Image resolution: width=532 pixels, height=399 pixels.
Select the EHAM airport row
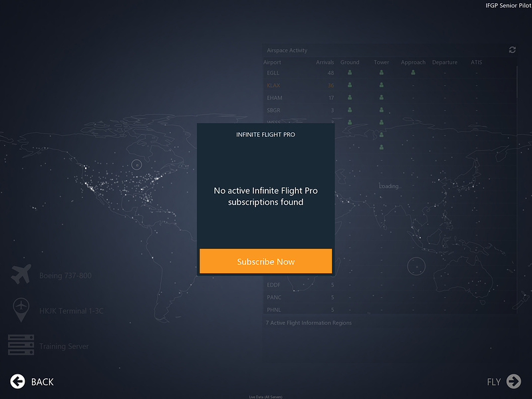(x=390, y=98)
